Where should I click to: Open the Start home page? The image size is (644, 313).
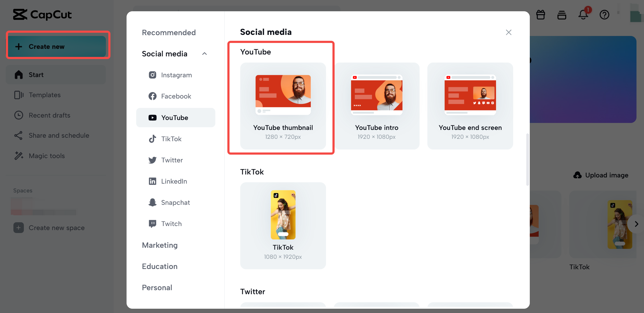click(56, 75)
